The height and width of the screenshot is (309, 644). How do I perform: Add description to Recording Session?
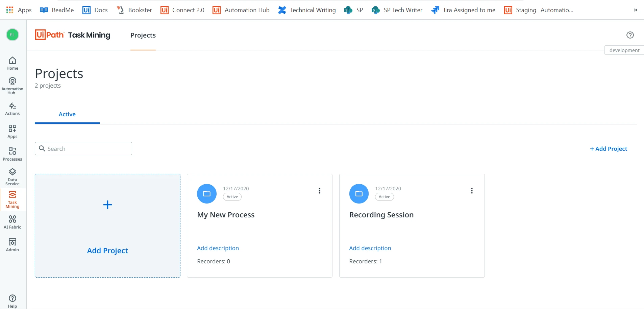coord(370,248)
